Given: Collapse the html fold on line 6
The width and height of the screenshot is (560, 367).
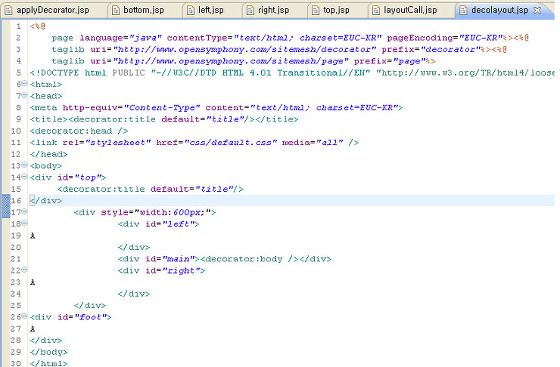Looking at the screenshot, I should click(25, 83).
